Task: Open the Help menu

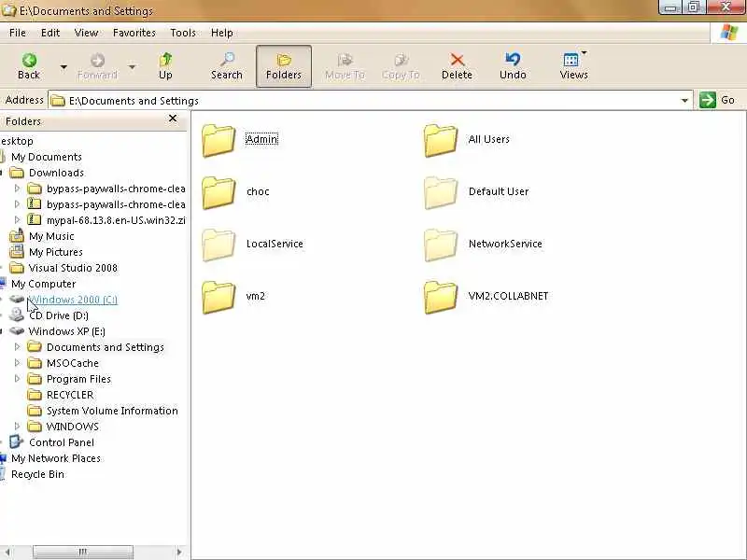Action: [221, 33]
